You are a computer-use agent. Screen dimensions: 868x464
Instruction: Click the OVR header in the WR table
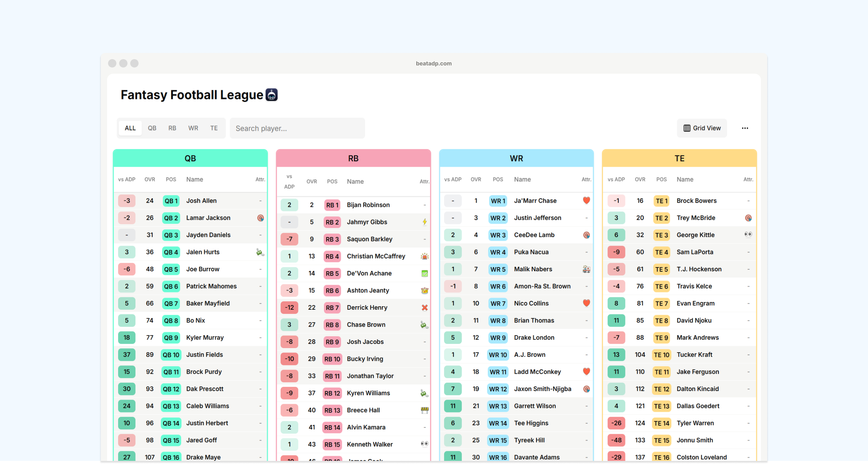pos(476,180)
